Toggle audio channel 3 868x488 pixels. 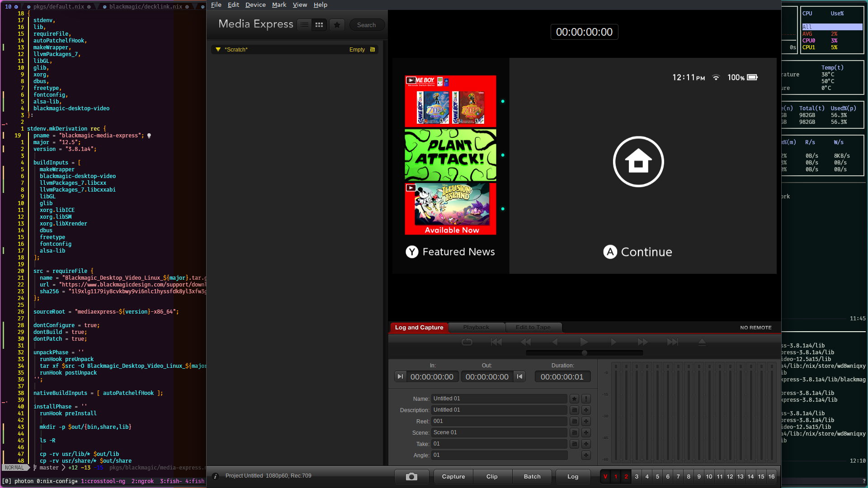point(637,477)
